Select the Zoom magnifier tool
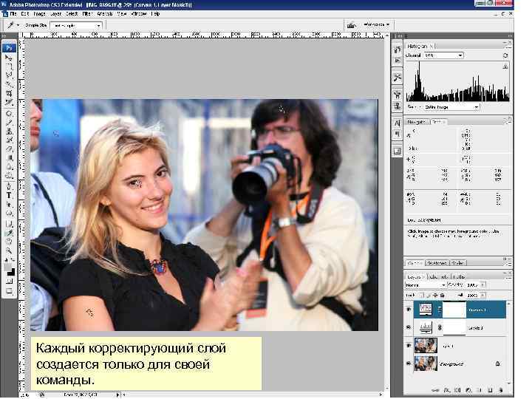The width and height of the screenshot is (532, 399). point(9,250)
